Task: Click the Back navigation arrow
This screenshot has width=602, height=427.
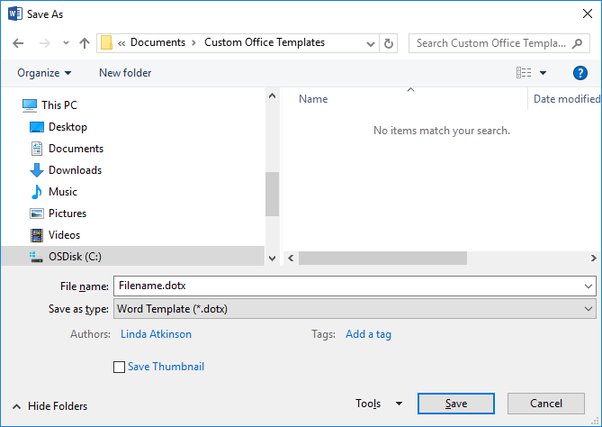Action: (18, 43)
